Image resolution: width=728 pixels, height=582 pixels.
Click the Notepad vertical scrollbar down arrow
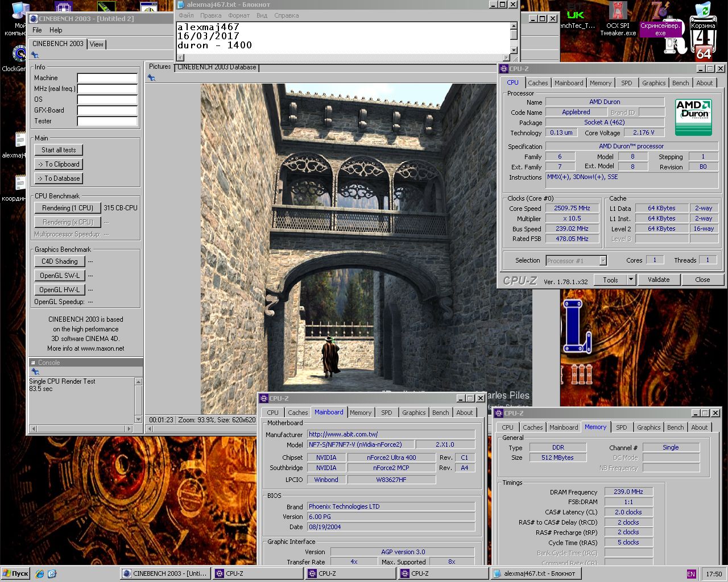[x=514, y=50]
